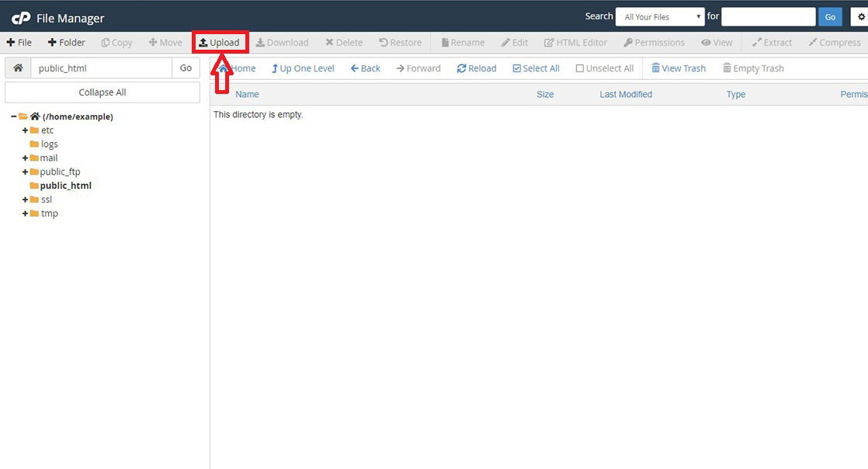Select the logs folder in tree
The height and width of the screenshot is (469, 868).
tap(49, 144)
